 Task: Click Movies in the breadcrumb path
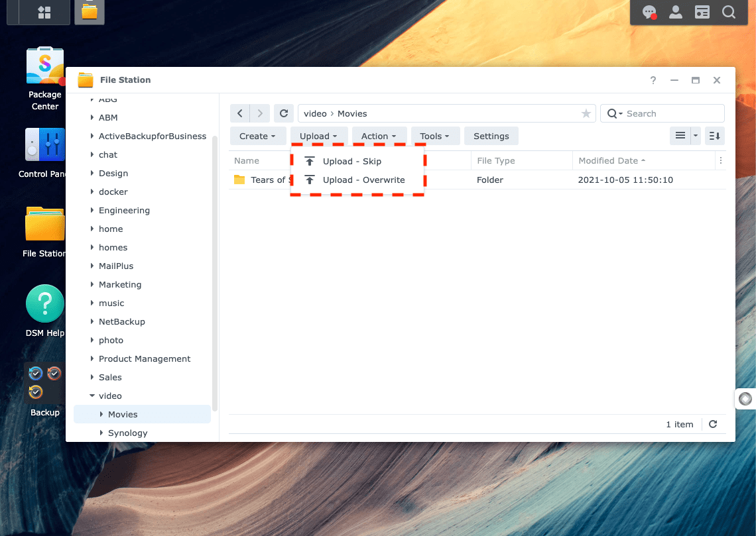[352, 114]
